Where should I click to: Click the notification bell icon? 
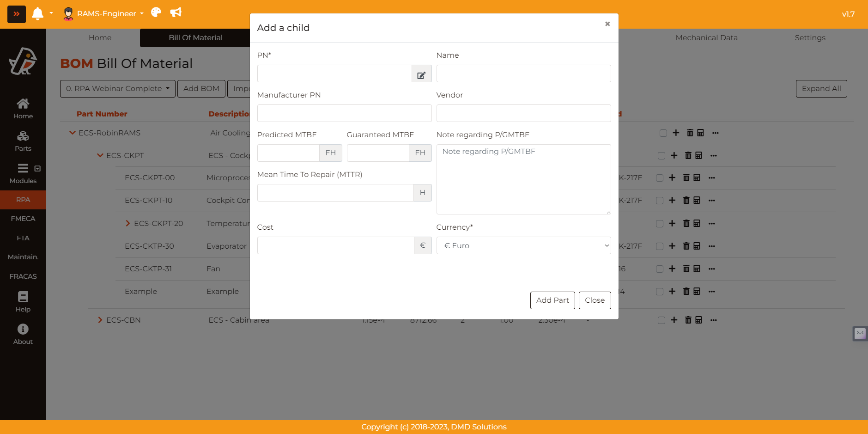[38, 13]
